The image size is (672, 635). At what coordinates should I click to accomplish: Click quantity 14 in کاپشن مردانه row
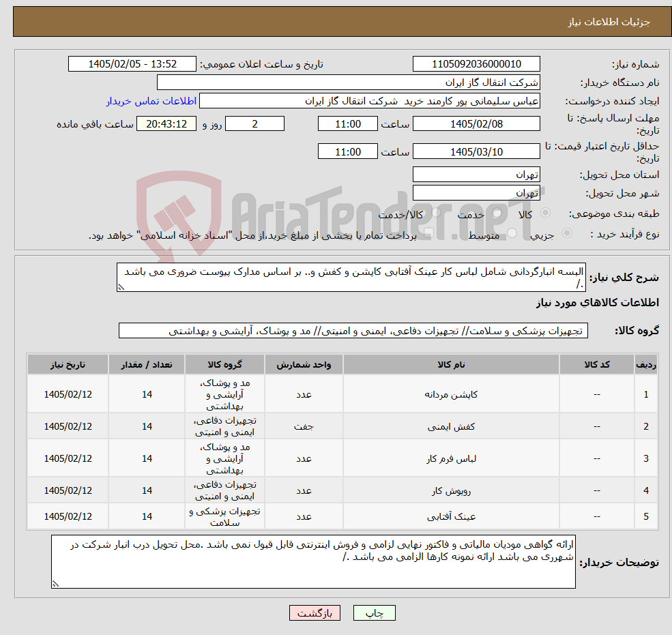click(x=147, y=394)
